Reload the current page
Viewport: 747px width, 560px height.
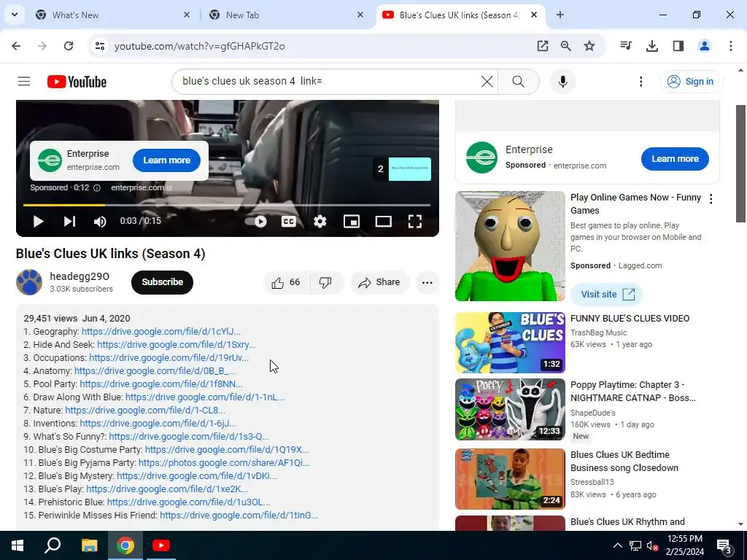coord(69,46)
